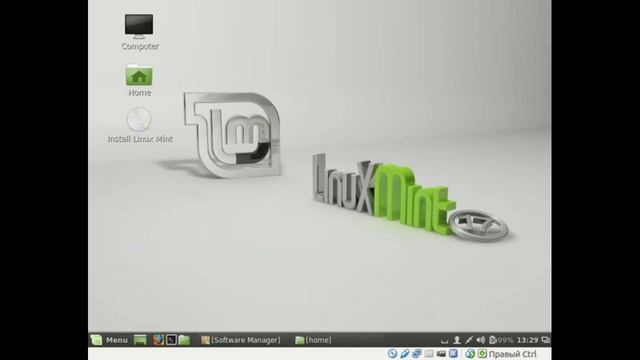This screenshot has height=360, width=640.
Task: Open the Mint Menu button
Action: point(109,340)
